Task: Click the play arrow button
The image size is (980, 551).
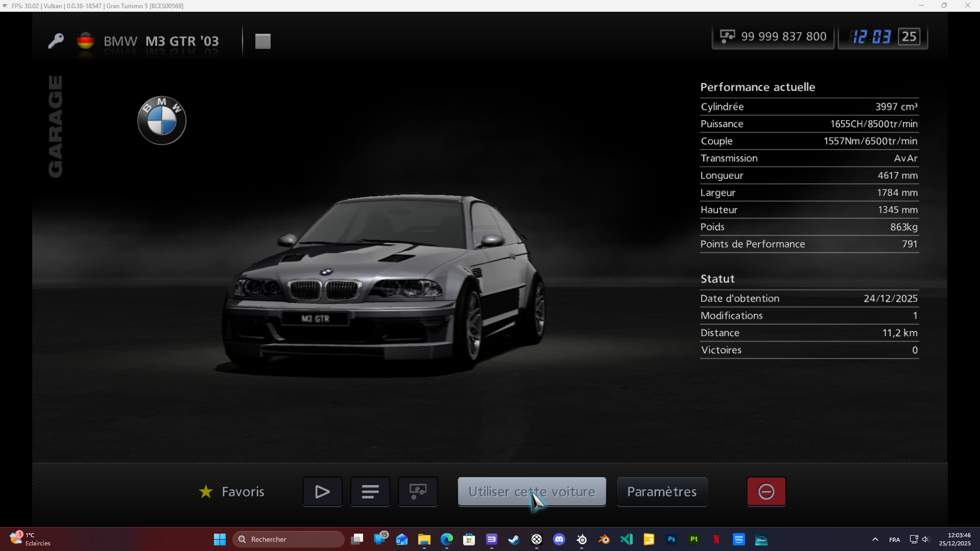Action: pos(322,492)
